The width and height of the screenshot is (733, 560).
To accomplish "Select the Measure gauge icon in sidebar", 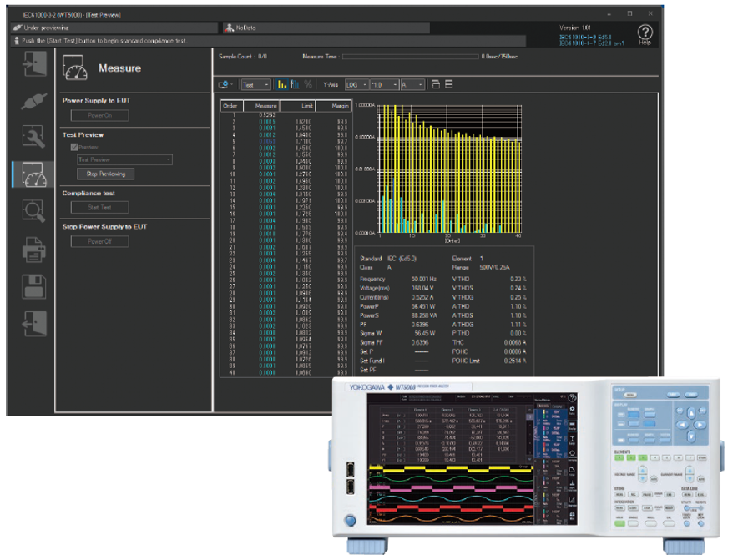I will 33,173.
